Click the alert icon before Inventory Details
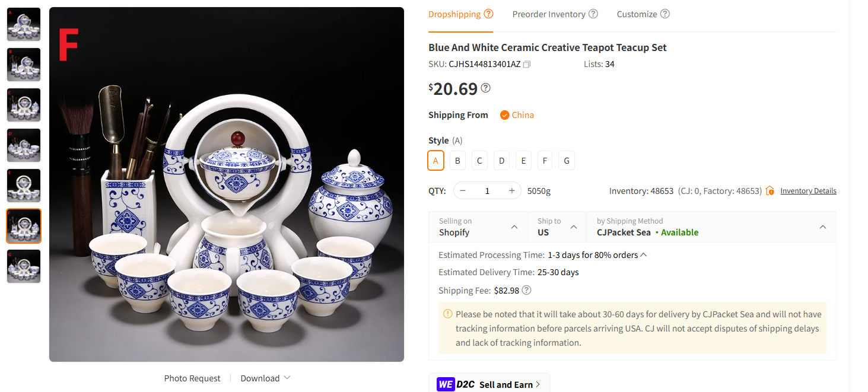Image resolution: width=868 pixels, height=392 pixels. [770, 190]
